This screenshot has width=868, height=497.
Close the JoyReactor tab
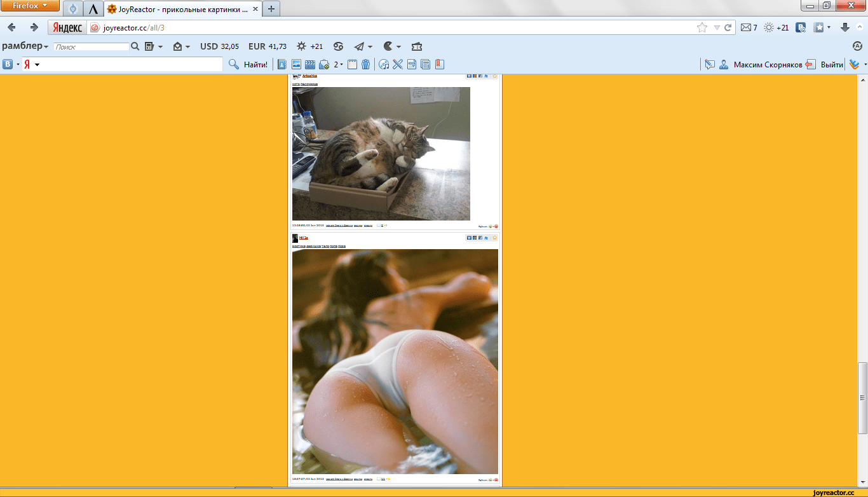pos(255,9)
